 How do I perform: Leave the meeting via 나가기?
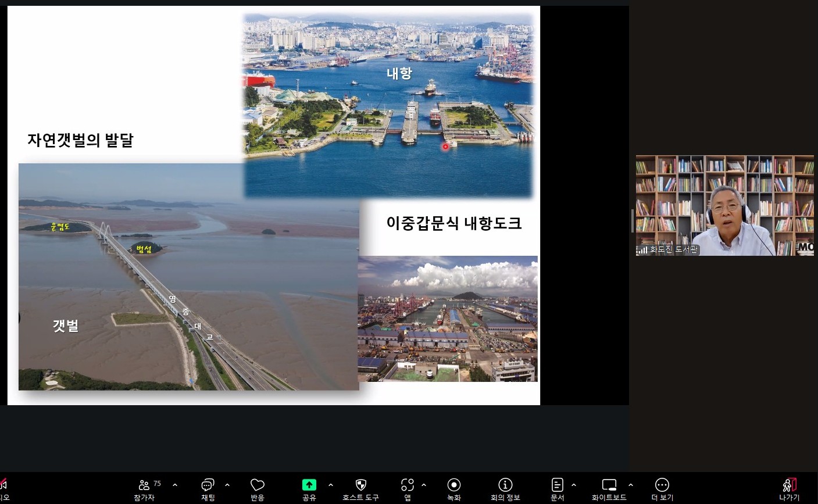click(x=789, y=489)
